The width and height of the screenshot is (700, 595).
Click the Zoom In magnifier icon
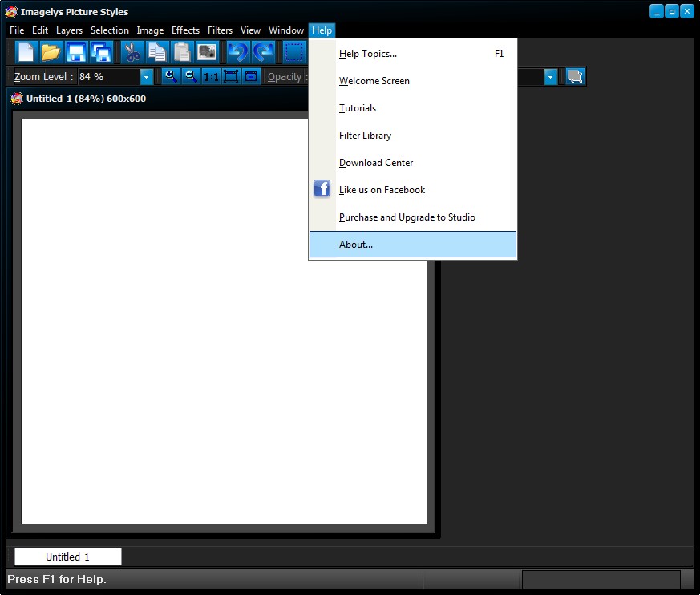click(171, 76)
